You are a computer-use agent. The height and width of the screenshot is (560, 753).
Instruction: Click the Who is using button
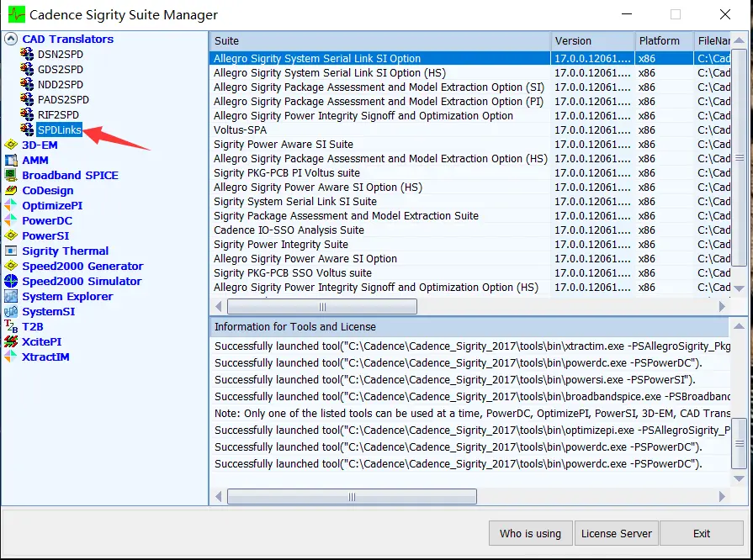[x=530, y=533]
